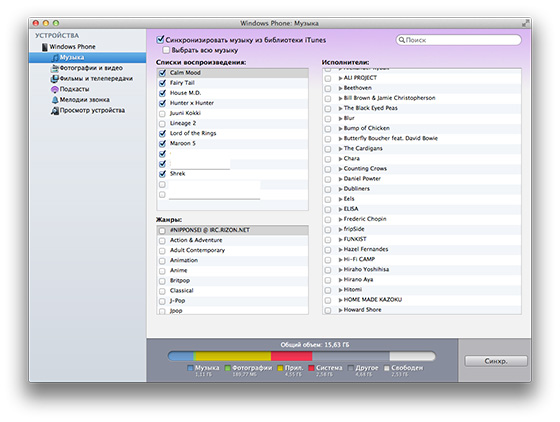Select Hunter x Hunter playlist row
This screenshot has width=560, height=422.
[x=232, y=103]
